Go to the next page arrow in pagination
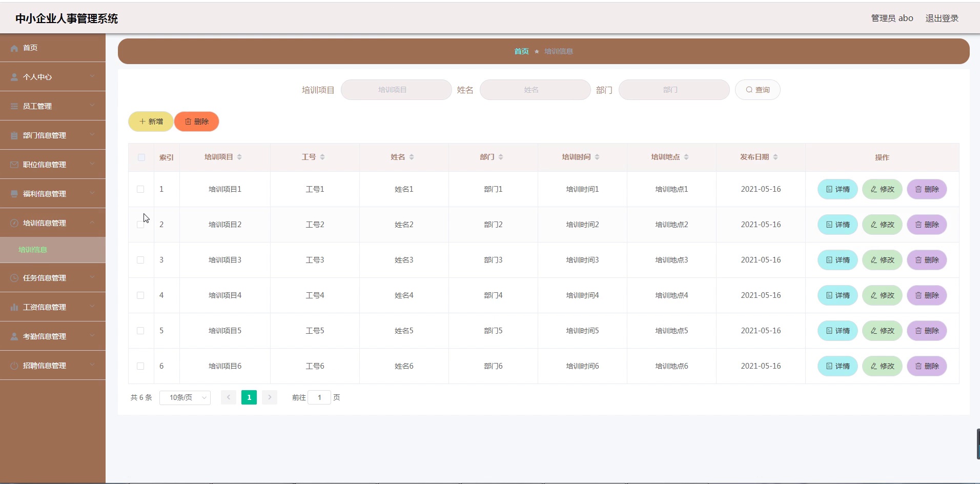The width and height of the screenshot is (980, 484). coord(270,397)
